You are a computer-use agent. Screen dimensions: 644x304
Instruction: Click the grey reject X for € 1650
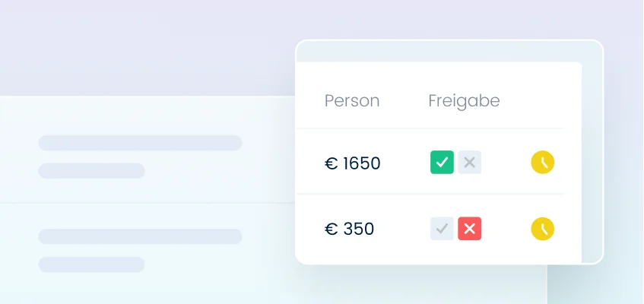[x=470, y=162]
